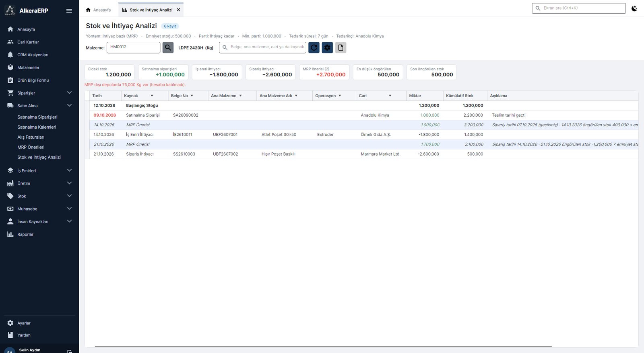Click the MRP önerisi (2) summary card
The height and width of the screenshot is (353, 644).
(324, 72)
